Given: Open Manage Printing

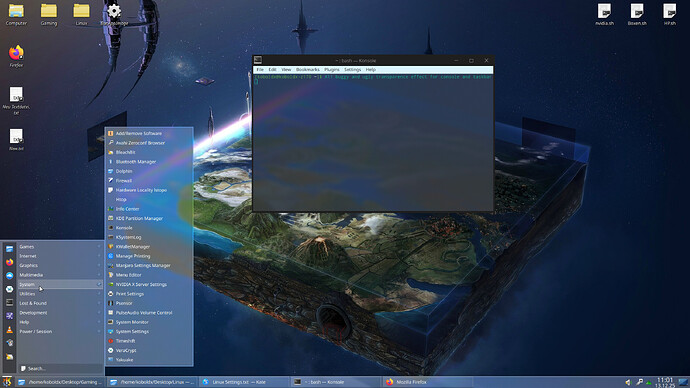Looking at the screenshot, I should [x=149, y=256].
